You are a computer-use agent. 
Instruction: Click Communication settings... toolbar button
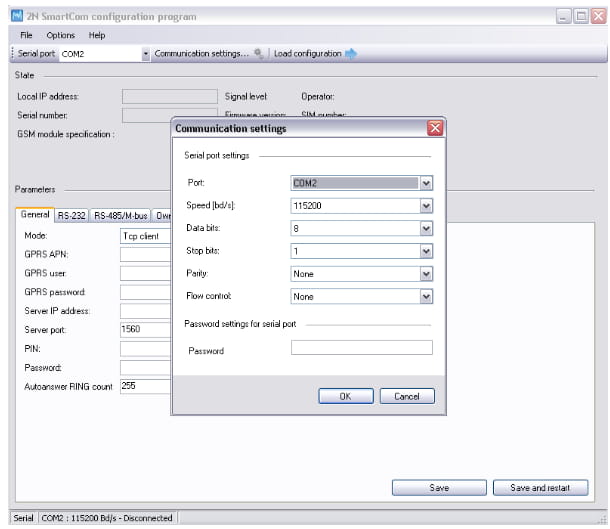(209, 53)
